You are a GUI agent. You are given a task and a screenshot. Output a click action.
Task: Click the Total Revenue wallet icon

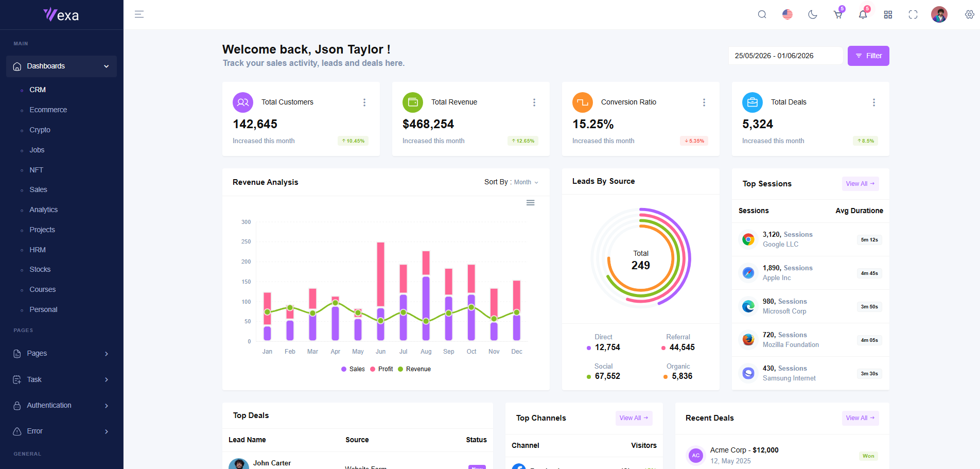(x=413, y=102)
